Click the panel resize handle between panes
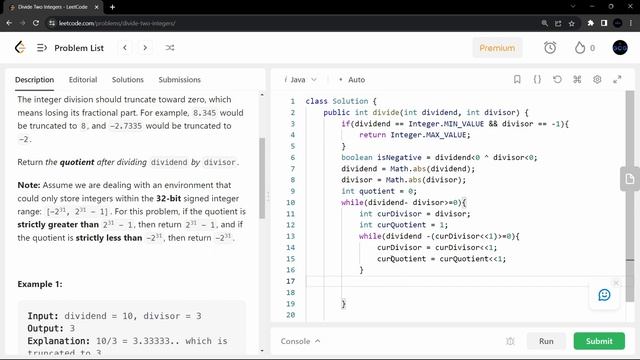 (268, 197)
